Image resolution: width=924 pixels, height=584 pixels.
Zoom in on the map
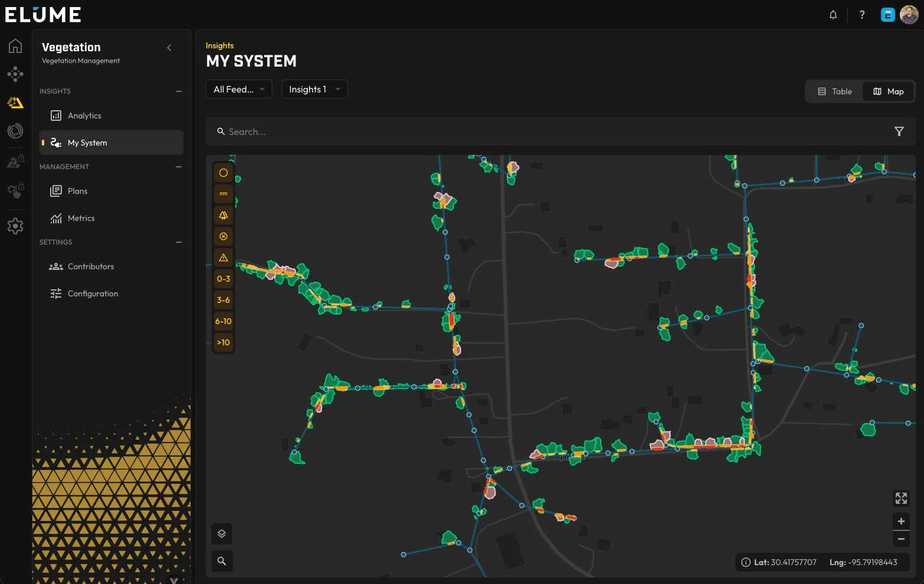pos(900,521)
